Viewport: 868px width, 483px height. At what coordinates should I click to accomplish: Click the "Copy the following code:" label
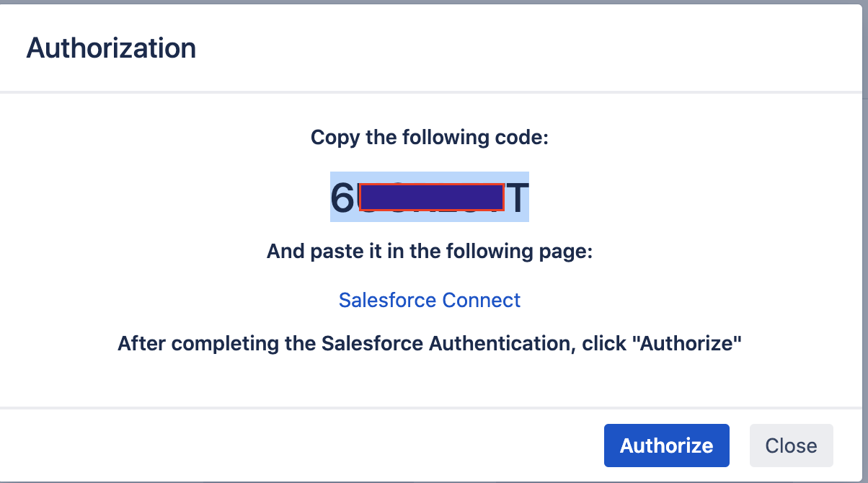[430, 137]
